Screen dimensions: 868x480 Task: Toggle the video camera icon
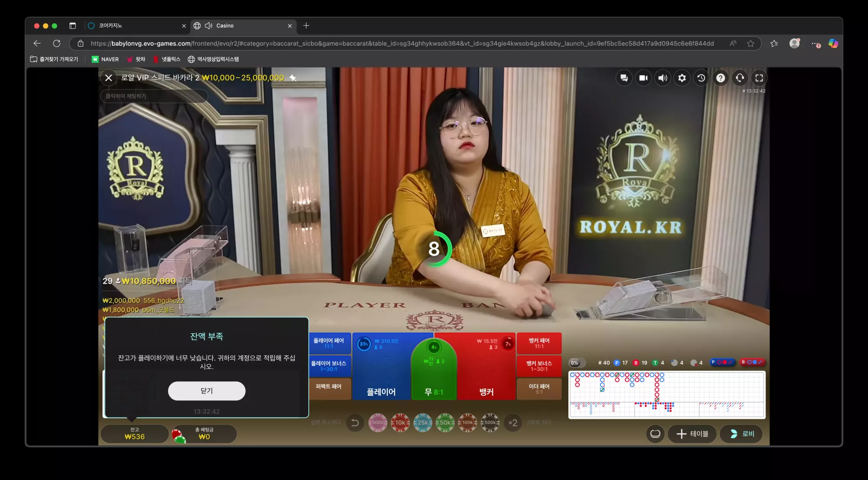point(644,78)
